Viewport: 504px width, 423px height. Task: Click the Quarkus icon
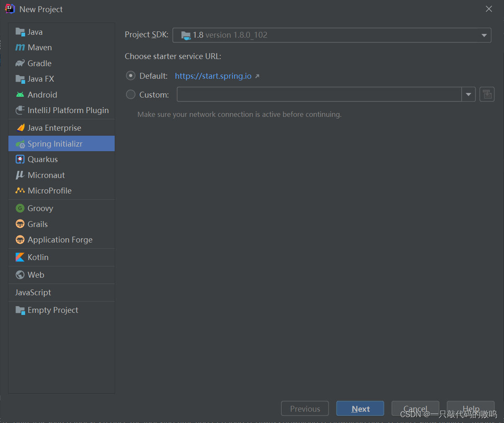[x=20, y=159]
